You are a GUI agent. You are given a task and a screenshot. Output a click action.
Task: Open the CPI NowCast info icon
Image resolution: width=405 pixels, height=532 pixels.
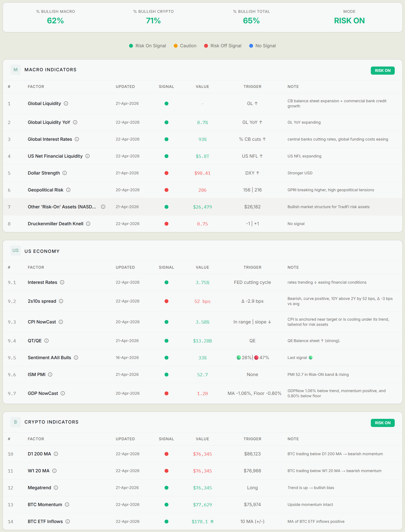(61, 322)
